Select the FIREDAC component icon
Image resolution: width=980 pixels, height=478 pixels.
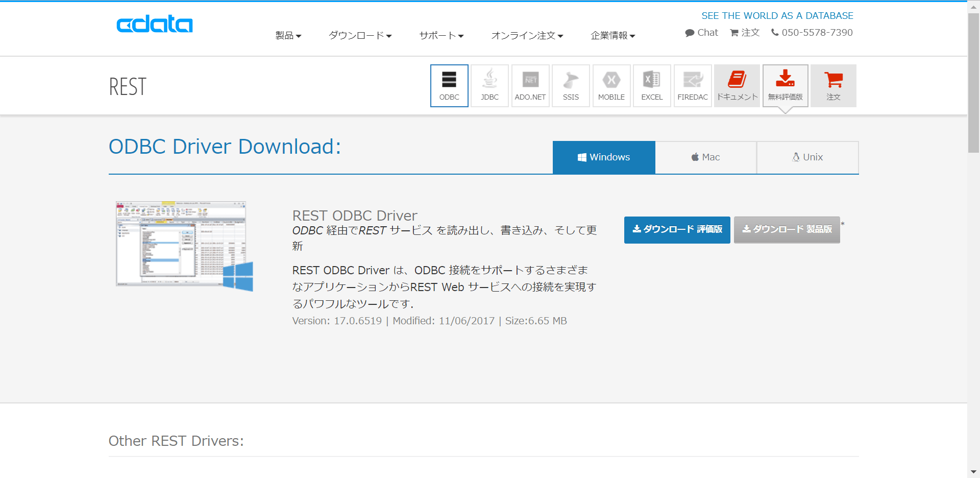point(692,85)
